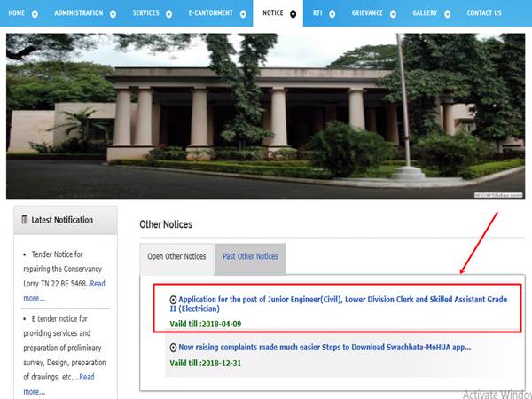Click the 'E tender notice for providing services' text
This screenshot has width=532, height=399.
tap(65, 348)
